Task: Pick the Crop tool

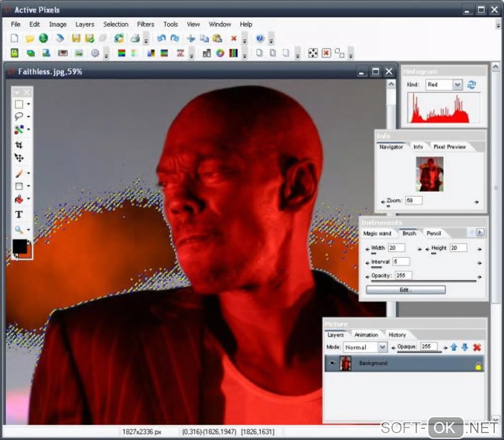Action: [19, 145]
